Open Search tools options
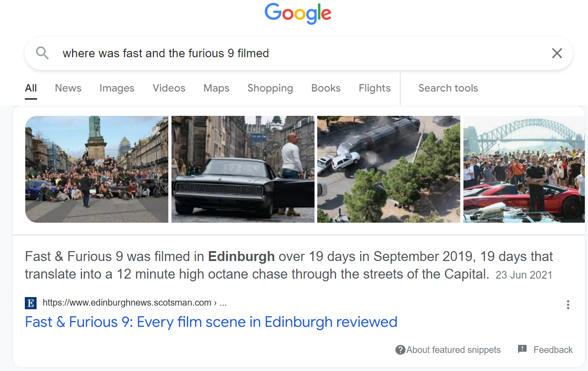Screen dimensions: 588x371 click(x=448, y=88)
